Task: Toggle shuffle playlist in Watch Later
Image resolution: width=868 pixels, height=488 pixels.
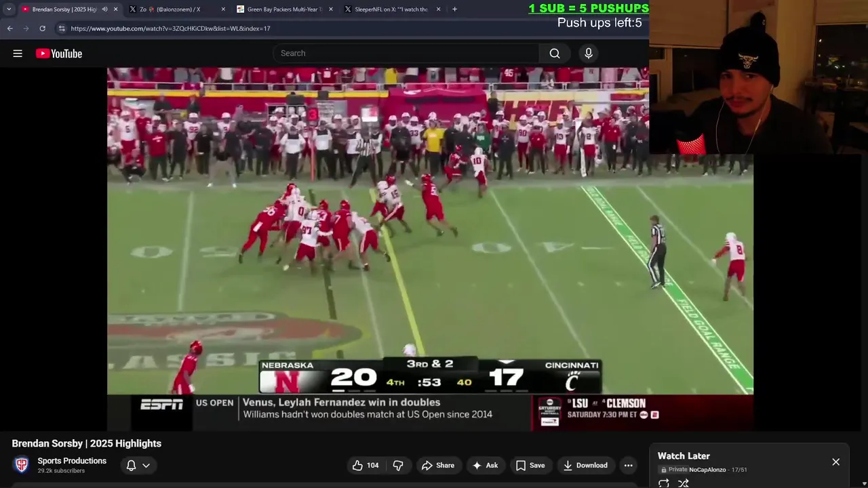Action: [684, 483]
